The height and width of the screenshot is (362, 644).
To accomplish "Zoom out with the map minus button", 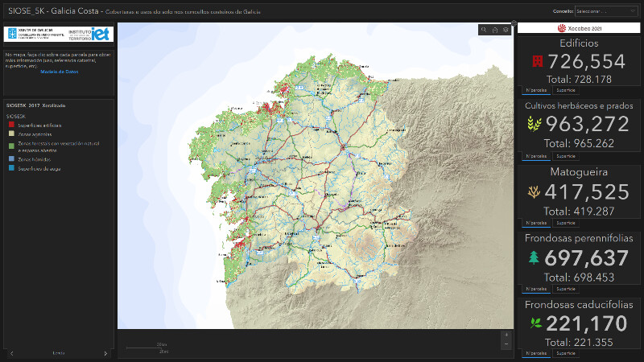I will pos(506,344).
